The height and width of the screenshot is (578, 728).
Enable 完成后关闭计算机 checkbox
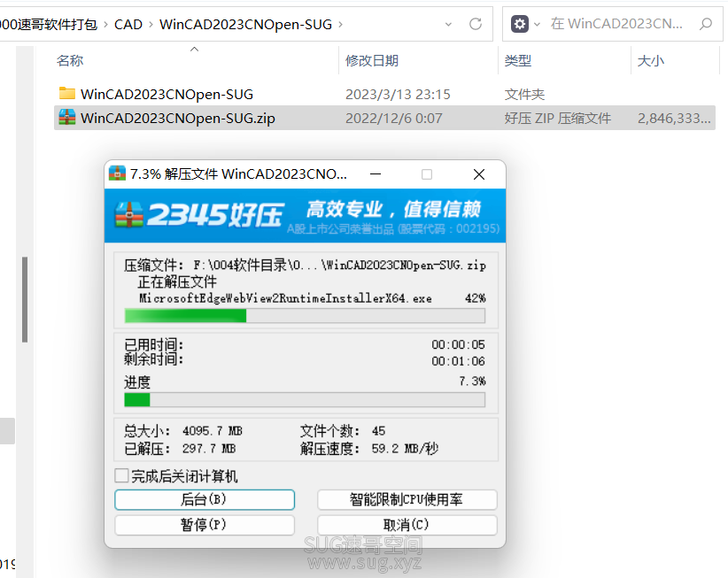121,475
